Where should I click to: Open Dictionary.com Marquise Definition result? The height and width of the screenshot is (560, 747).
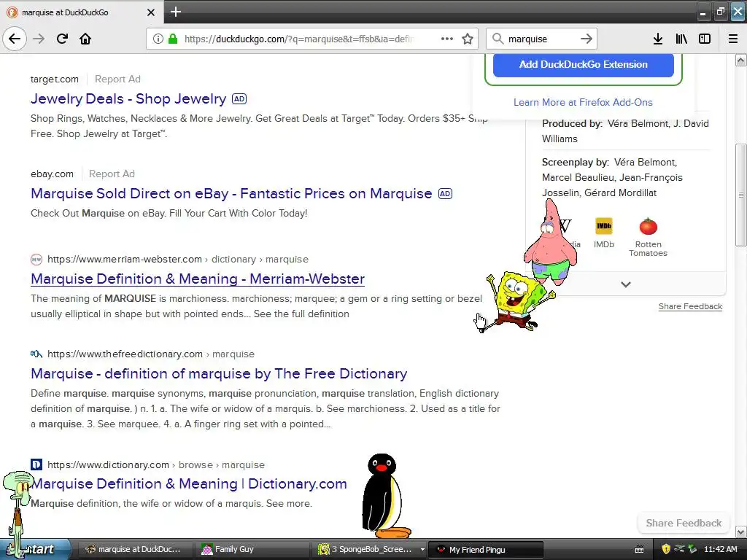point(189,483)
